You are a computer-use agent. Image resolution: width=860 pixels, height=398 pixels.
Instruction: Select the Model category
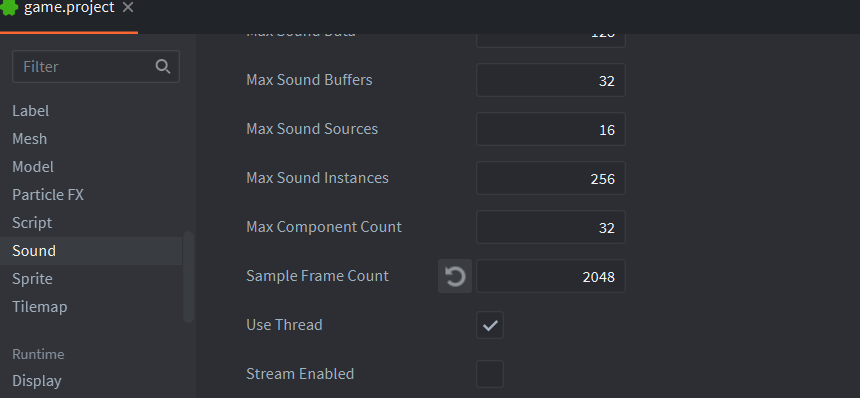pos(33,167)
